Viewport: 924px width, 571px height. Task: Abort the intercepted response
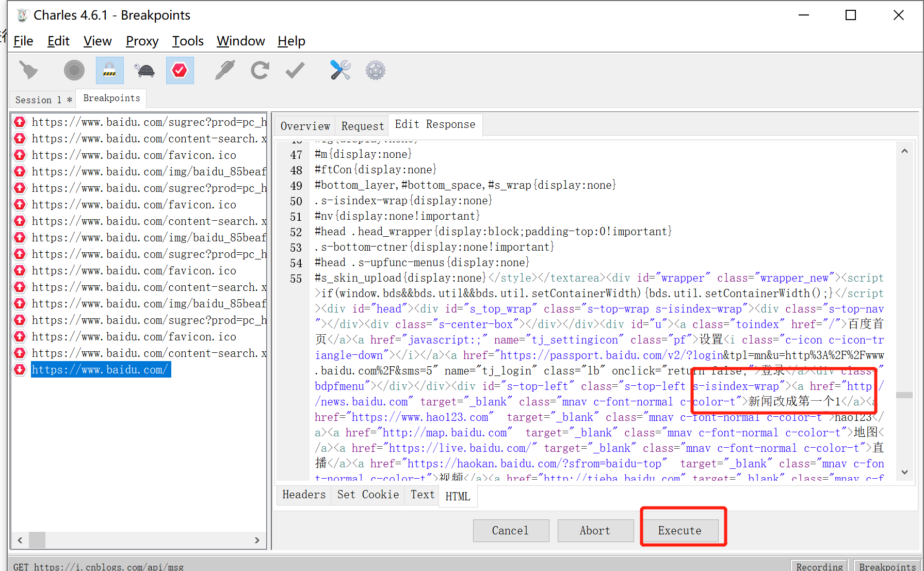click(x=595, y=530)
